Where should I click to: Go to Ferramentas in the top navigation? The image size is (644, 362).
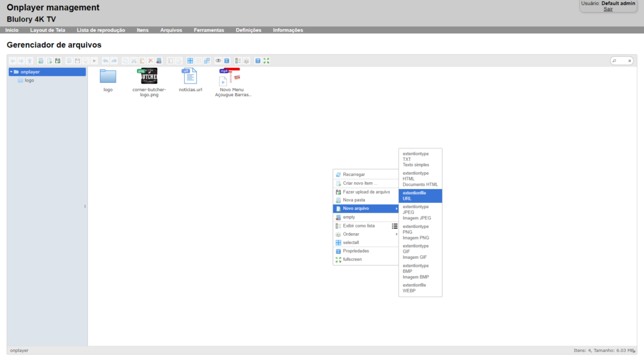pos(209,30)
